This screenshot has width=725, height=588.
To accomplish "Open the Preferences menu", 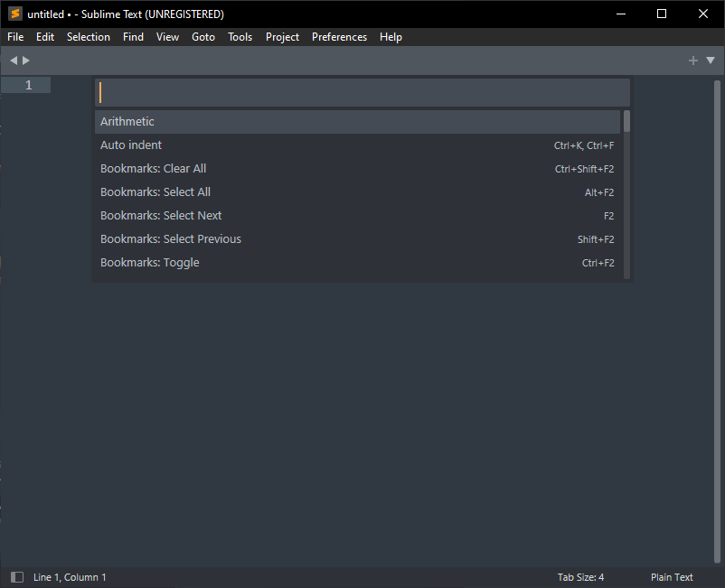I will 339,37.
